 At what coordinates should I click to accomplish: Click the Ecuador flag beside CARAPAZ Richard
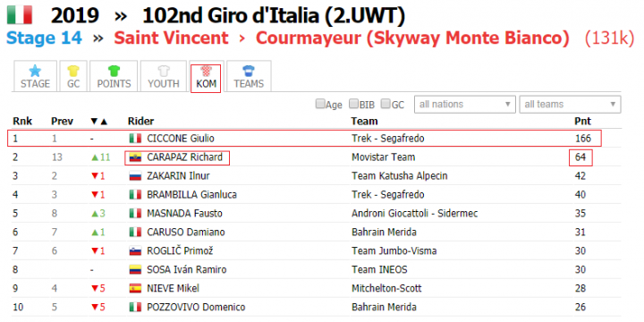[x=135, y=157]
